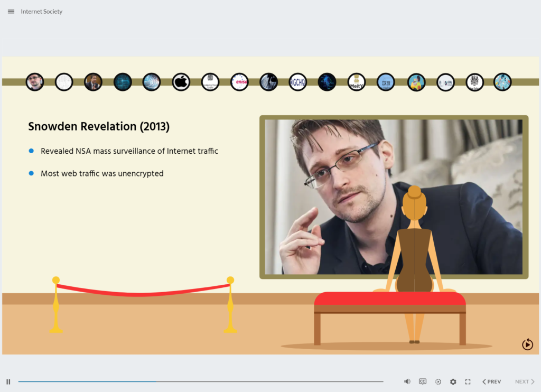Click the CDA 230 timeline marker
Image resolution: width=541 pixels, height=392 pixels.
click(x=386, y=82)
